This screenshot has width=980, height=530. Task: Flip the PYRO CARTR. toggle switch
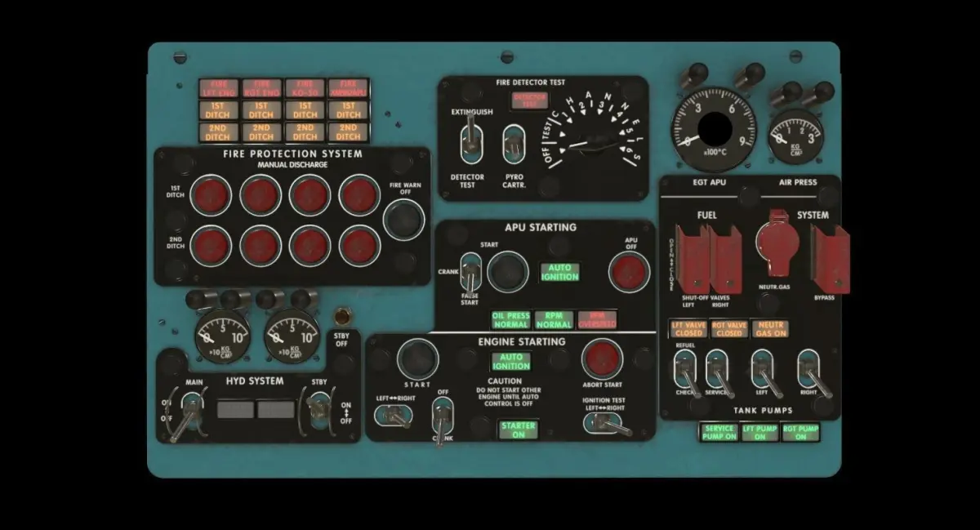[513, 143]
